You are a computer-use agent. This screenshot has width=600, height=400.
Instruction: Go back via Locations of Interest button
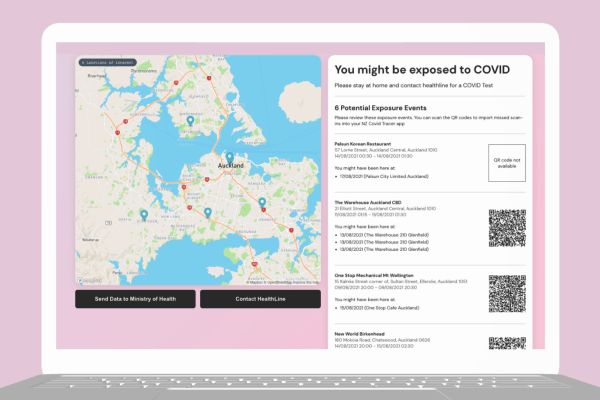(108, 62)
